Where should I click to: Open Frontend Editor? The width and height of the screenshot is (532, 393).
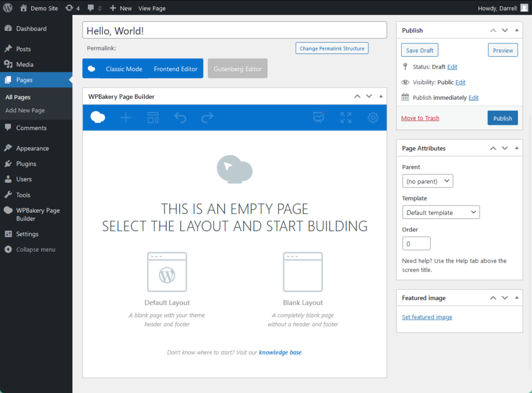pos(176,69)
